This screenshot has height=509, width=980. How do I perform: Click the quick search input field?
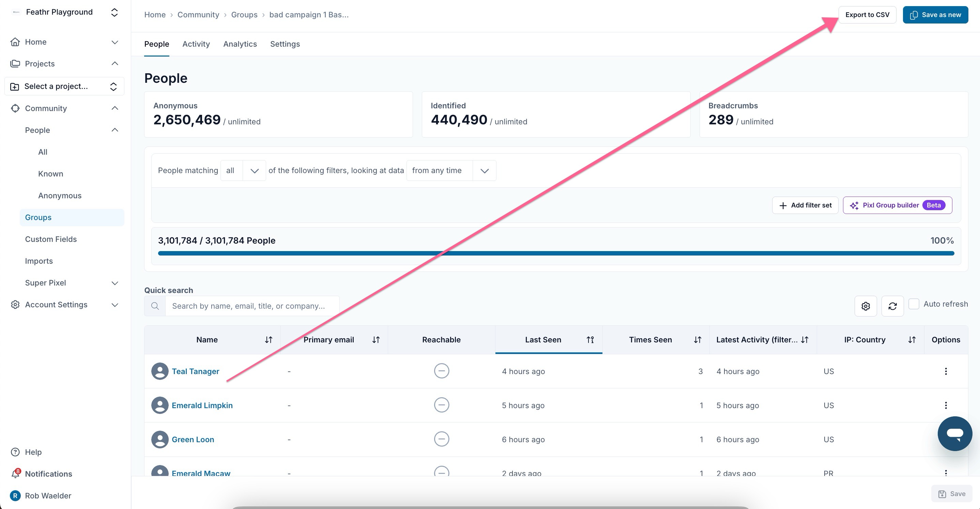tap(252, 306)
